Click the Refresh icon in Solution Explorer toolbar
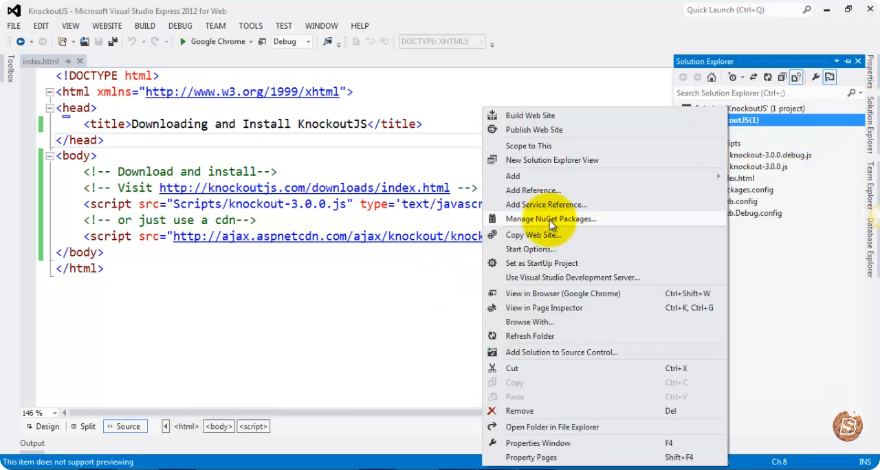The image size is (880, 470). coord(767,77)
